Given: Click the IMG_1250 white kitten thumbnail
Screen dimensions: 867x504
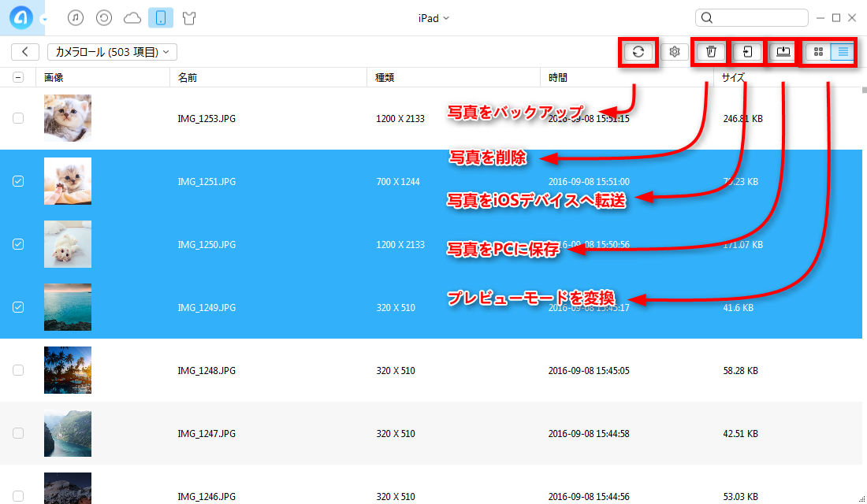Looking at the screenshot, I should point(68,244).
